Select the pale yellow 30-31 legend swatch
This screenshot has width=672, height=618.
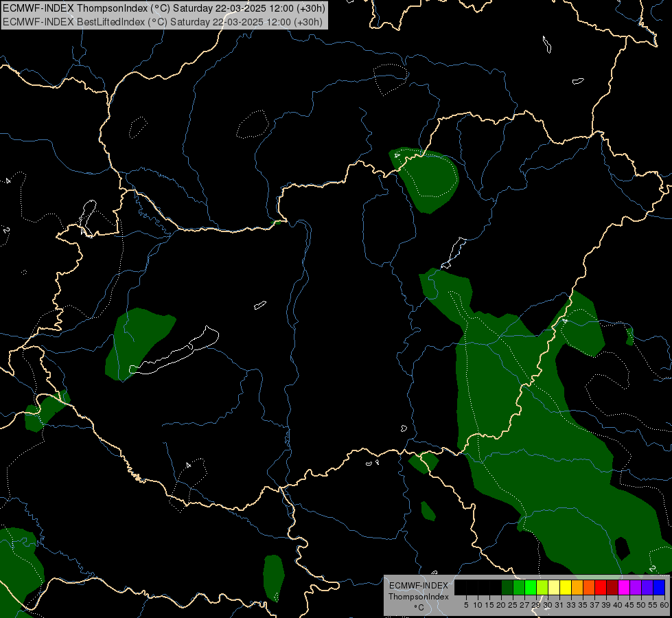pos(554,587)
